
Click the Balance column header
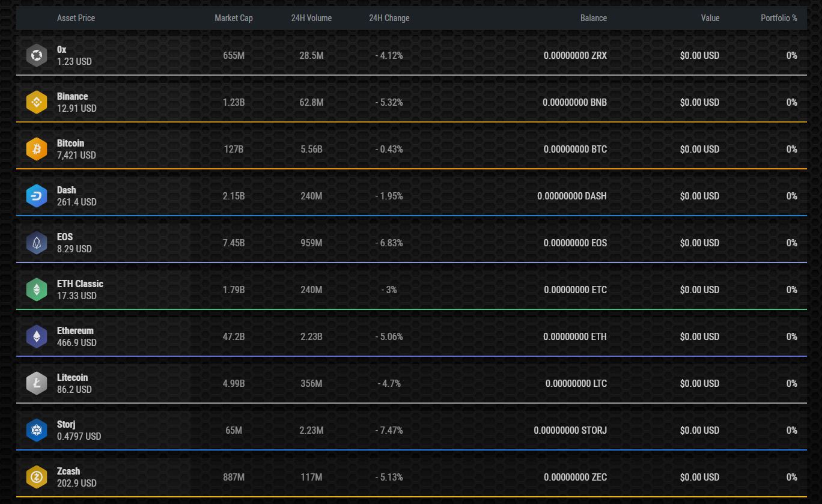(594, 18)
